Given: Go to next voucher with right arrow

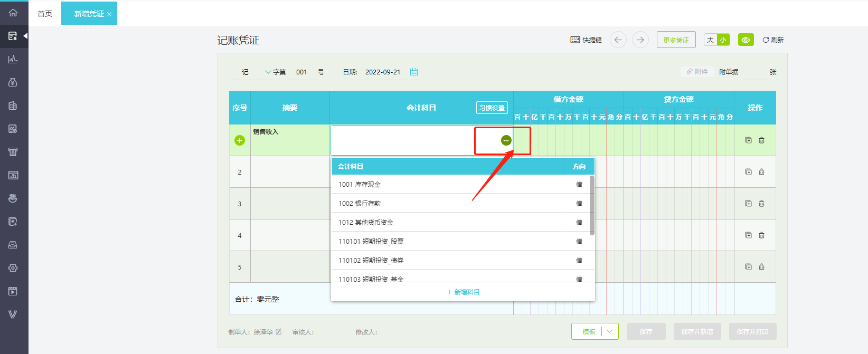Looking at the screenshot, I should click(x=640, y=40).
